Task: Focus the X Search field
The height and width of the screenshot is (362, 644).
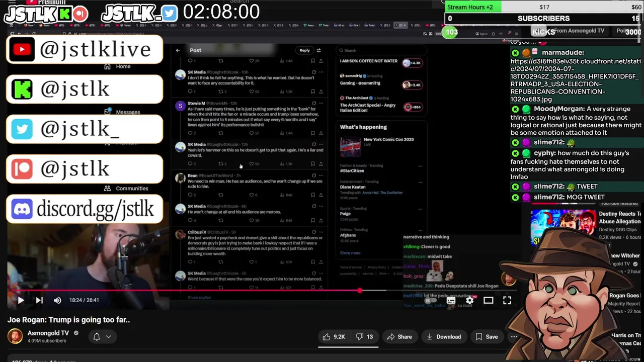Action: click(x=381, y=50)
